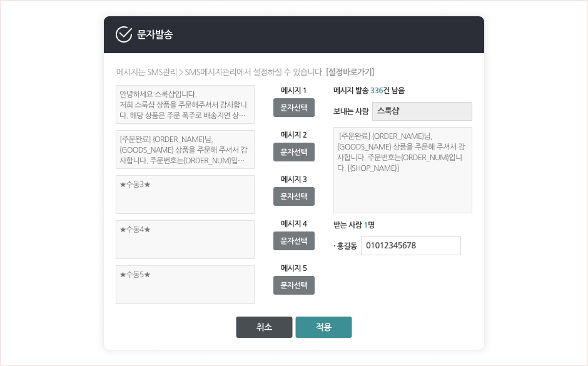Screen dimensions: 588x366
Task: Apply with the 적용 button
Action: click(323, 327)
